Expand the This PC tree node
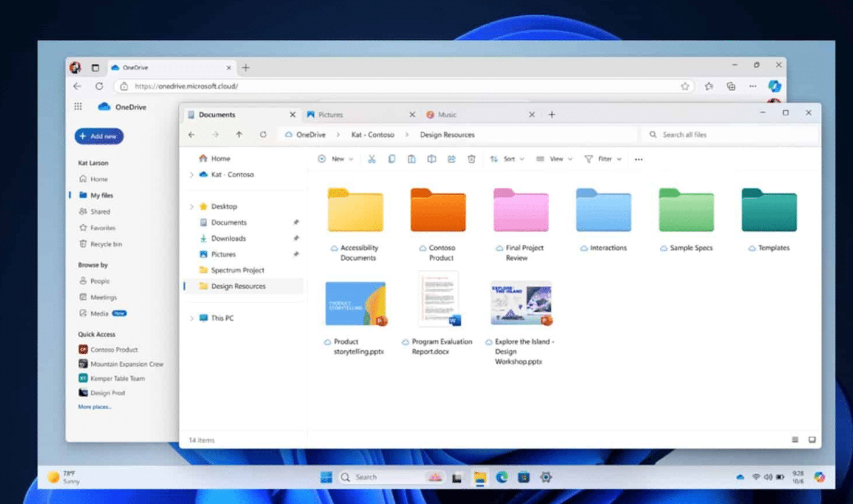853x504 pixels. (192, 319)
